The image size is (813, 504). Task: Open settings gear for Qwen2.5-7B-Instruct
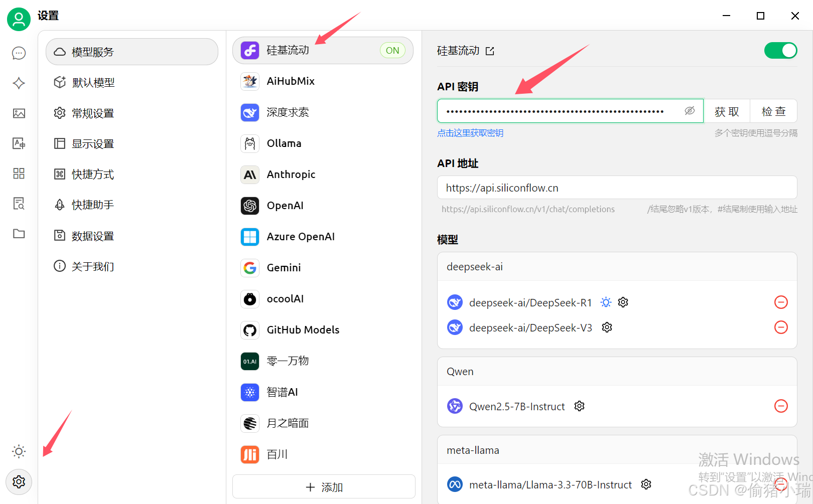point(579,406)
